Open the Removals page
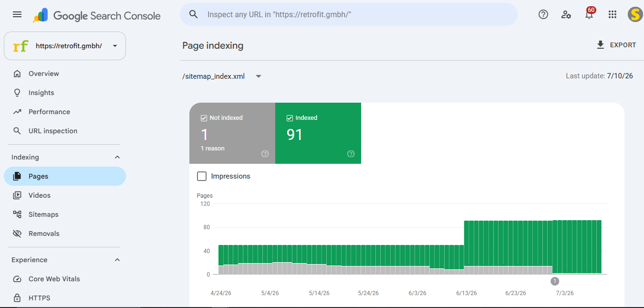The image size is (644, 308). 65,234
